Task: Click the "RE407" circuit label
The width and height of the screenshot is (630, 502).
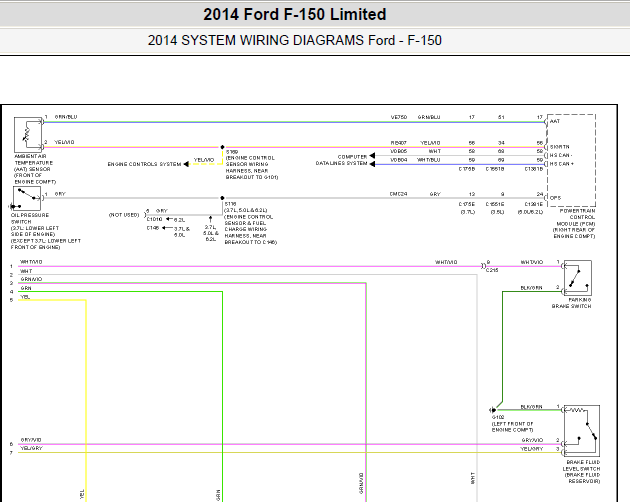Action: tap(399, 143)
